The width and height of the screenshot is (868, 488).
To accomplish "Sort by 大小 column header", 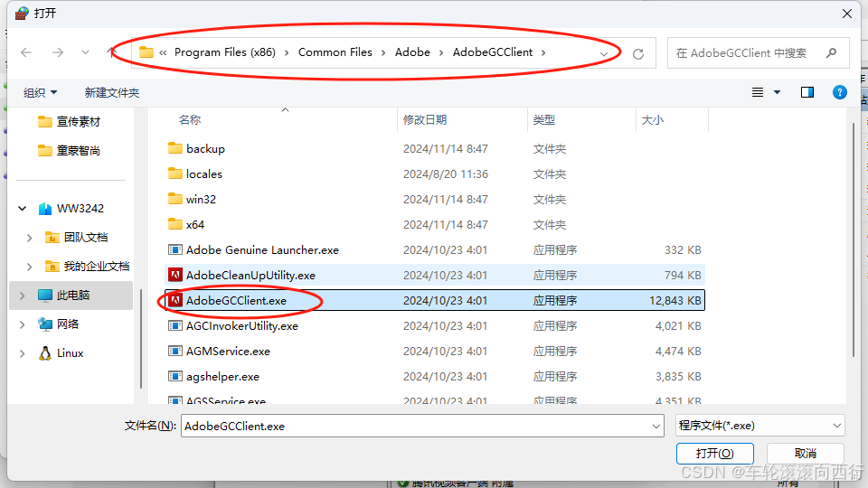I will pyautogui.click(x=652, y=119).
